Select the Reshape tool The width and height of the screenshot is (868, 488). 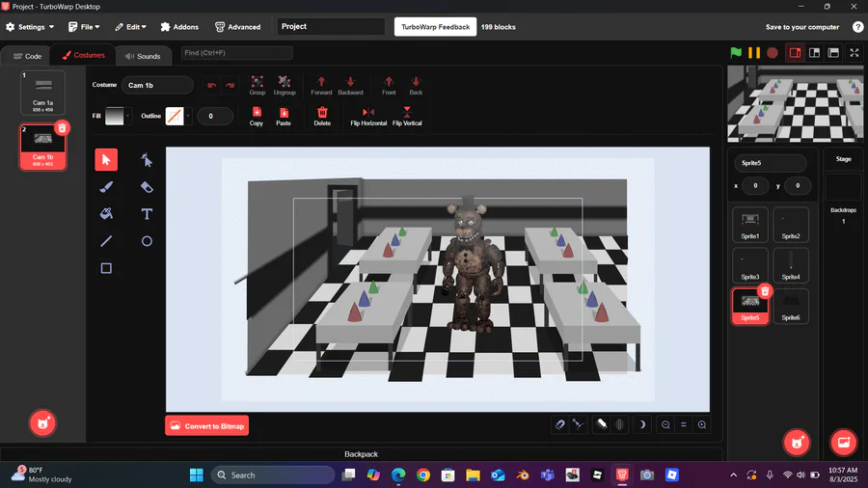147,160
